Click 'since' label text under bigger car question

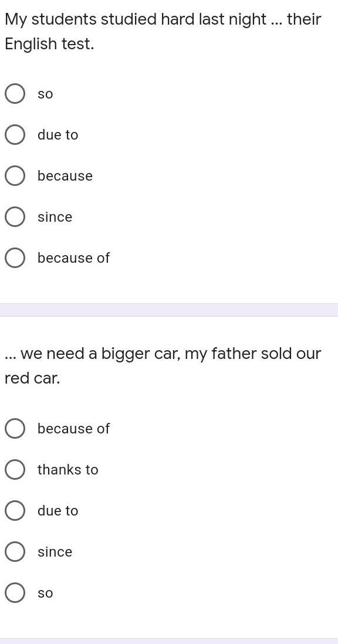(x=55, y=551)
